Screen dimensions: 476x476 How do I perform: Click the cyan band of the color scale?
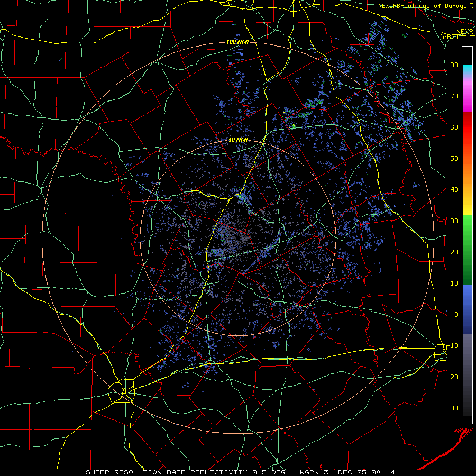click(467, 70)
